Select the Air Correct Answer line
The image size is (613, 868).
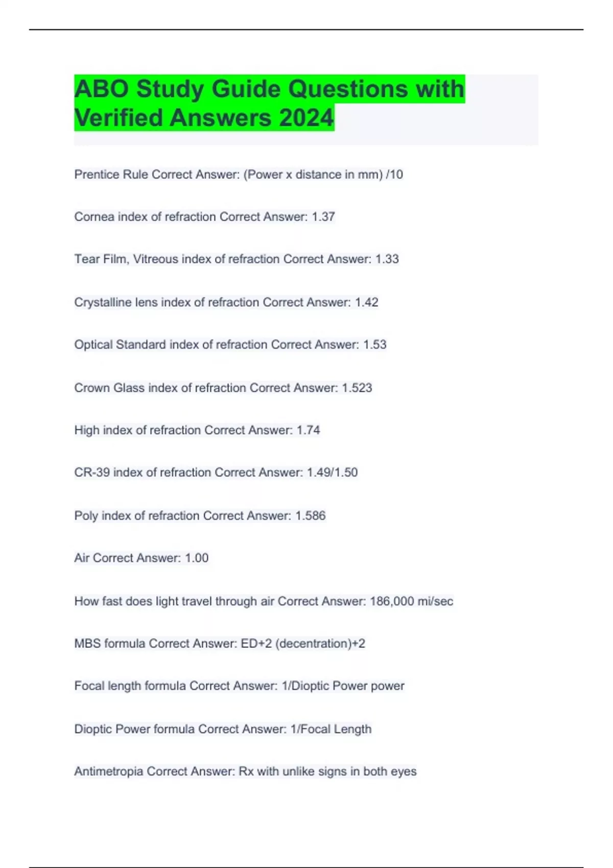[141, 558]
